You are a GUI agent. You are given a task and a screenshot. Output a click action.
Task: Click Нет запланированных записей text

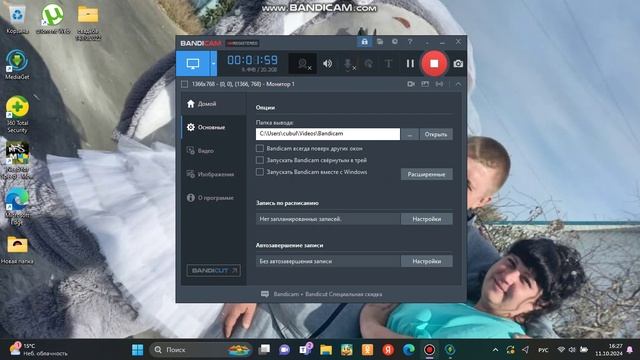pos(300,219)
